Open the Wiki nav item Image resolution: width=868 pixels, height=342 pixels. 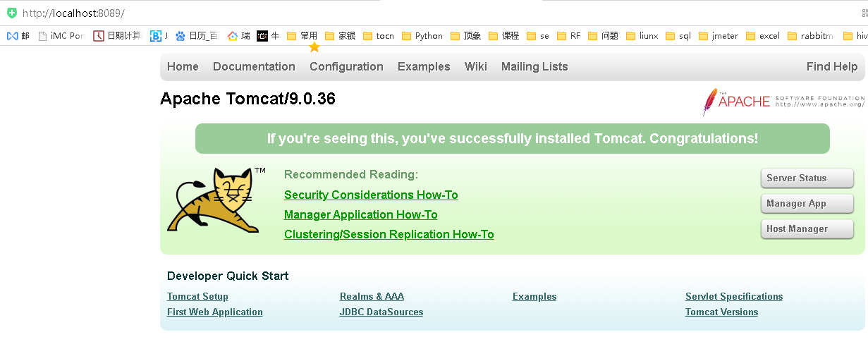[x=476, y=67]
